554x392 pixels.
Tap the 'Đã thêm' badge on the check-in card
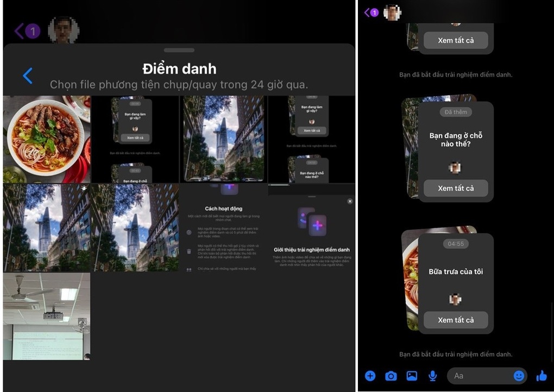(456, 112)
